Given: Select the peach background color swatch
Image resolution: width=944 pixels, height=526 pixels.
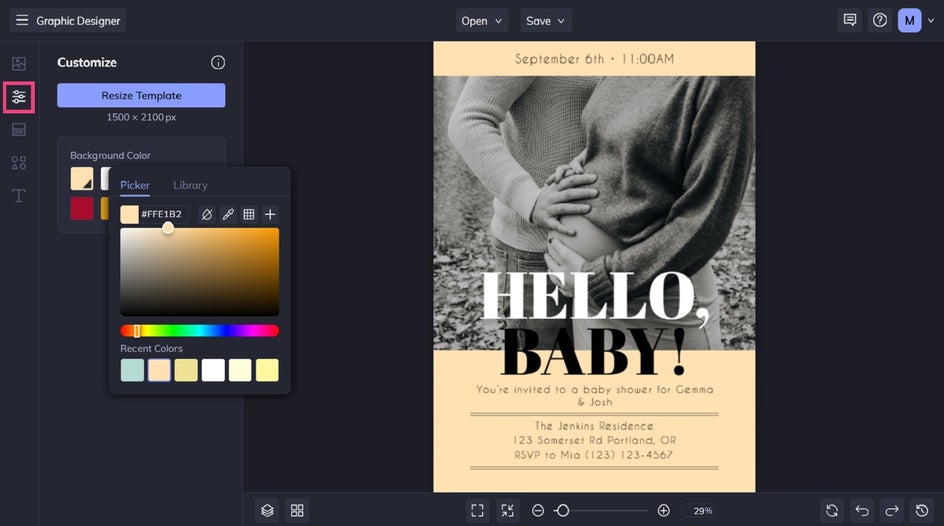Looking at the screenshot, I should point(82,179).
